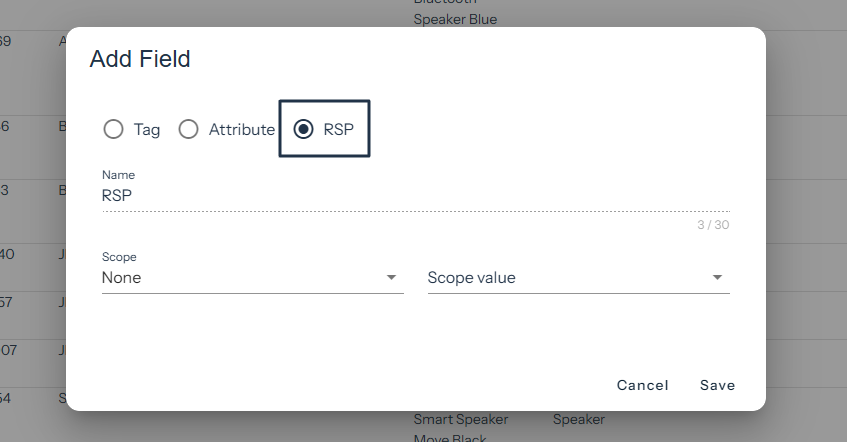This screenshot has width=847, height=442.
Task: Click "Speaker Blue" text behind the dialog
Action: 454,19
